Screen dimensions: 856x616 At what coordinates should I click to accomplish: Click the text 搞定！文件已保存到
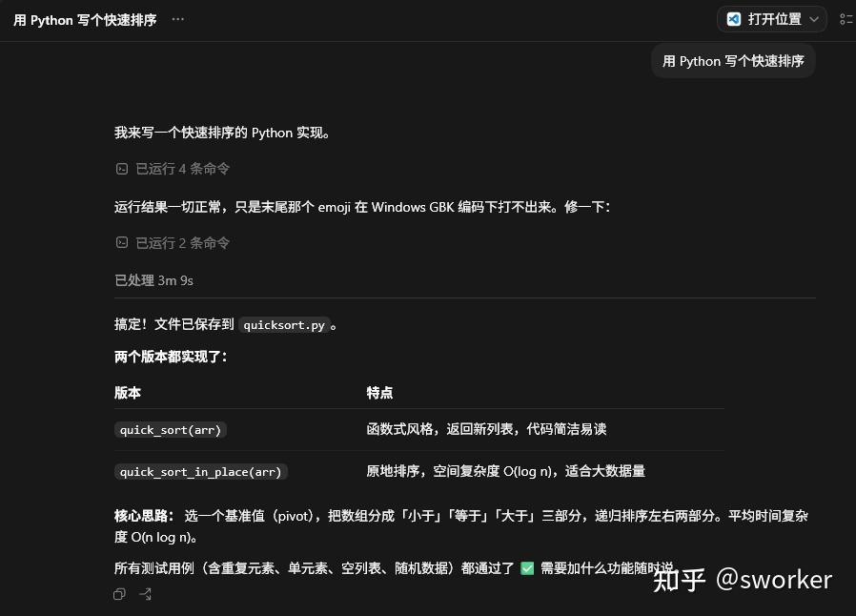[x=174, y=324]
